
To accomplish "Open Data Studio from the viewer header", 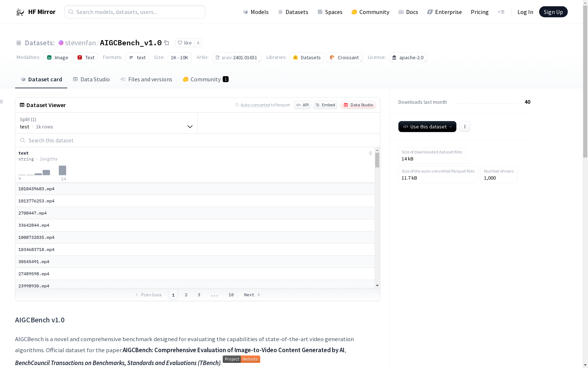I will pos(358,105).
